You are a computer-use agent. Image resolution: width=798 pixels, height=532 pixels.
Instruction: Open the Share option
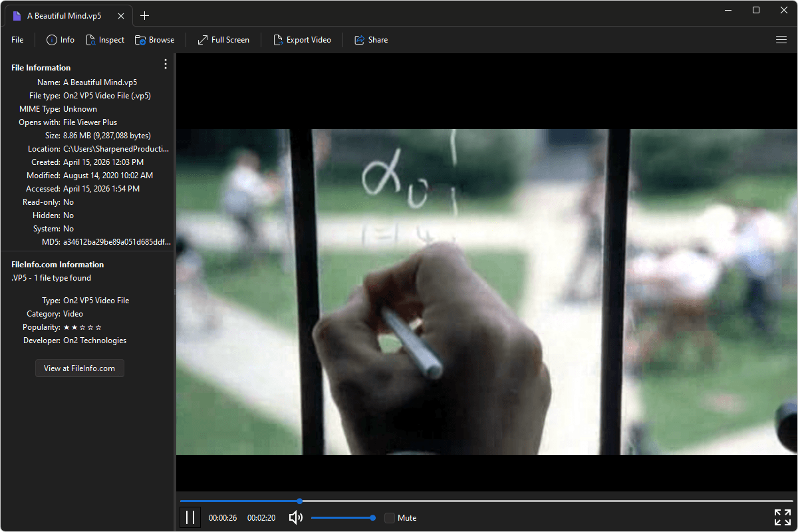click(x=370, y=39)
